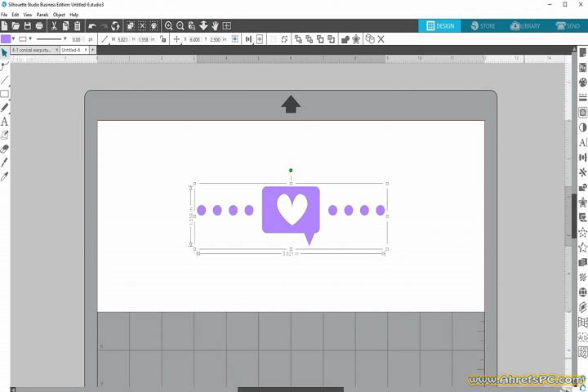
Task: Open the Edit menu
Action: 16,15
